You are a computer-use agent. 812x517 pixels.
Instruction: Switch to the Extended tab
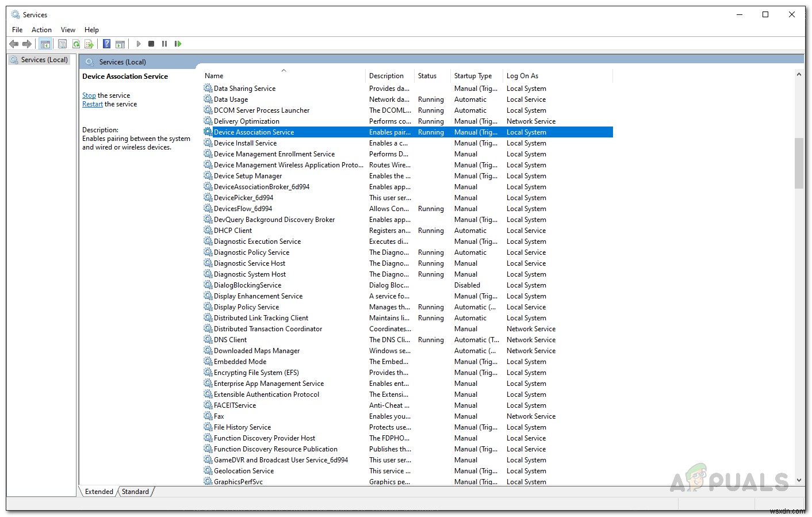coord(99,492)
